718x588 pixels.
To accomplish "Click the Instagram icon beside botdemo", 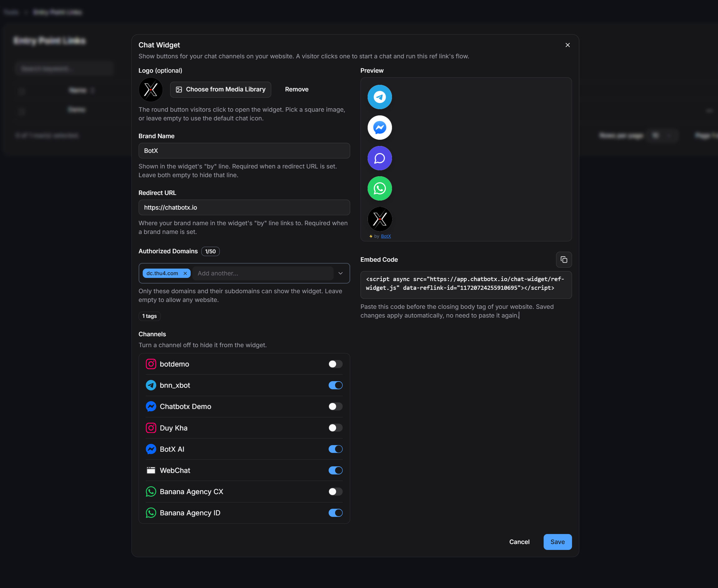I will point(151,364).
